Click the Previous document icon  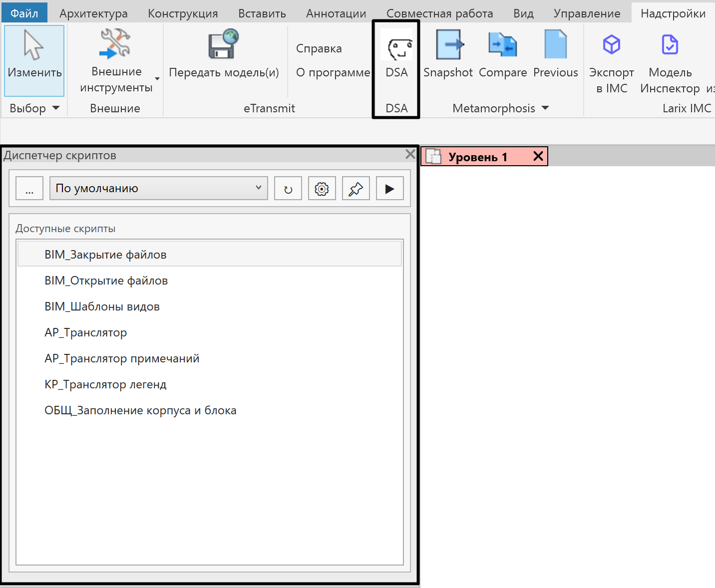click(x=555, y=45)
